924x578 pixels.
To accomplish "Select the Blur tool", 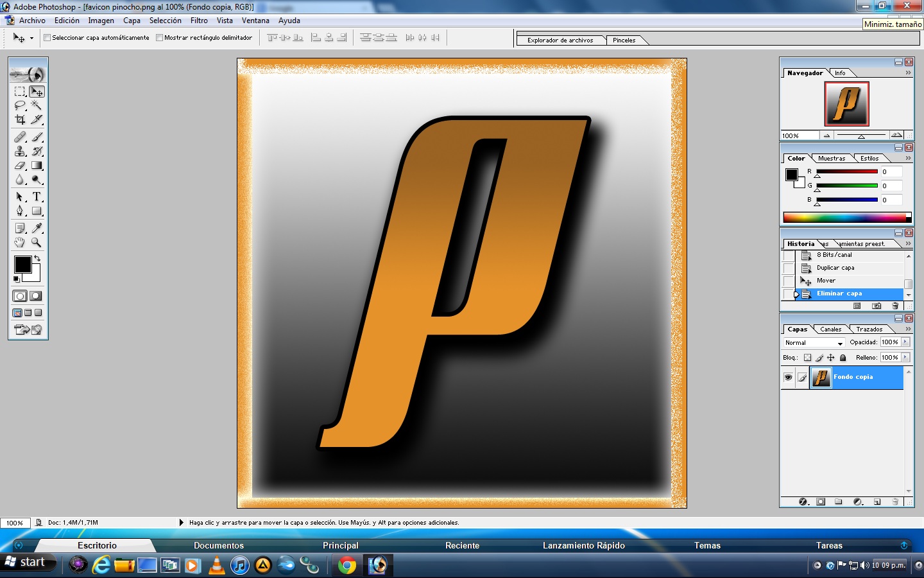I will pos(20,179).
